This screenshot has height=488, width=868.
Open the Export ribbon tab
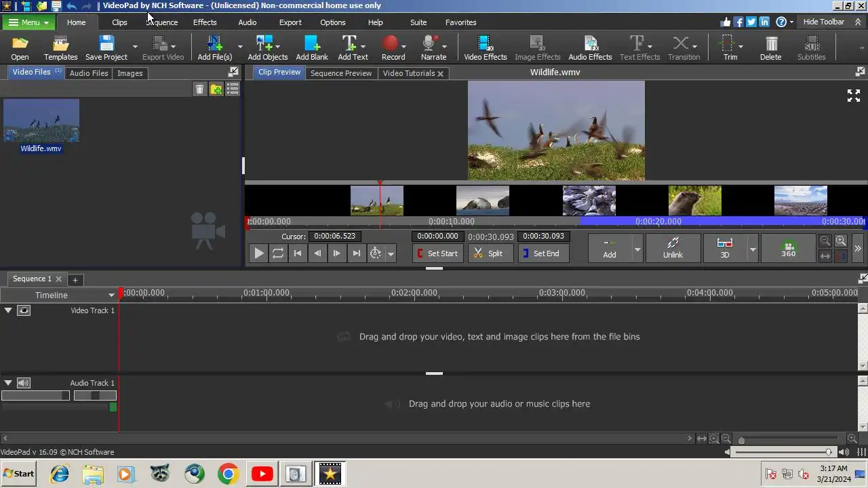290,22
